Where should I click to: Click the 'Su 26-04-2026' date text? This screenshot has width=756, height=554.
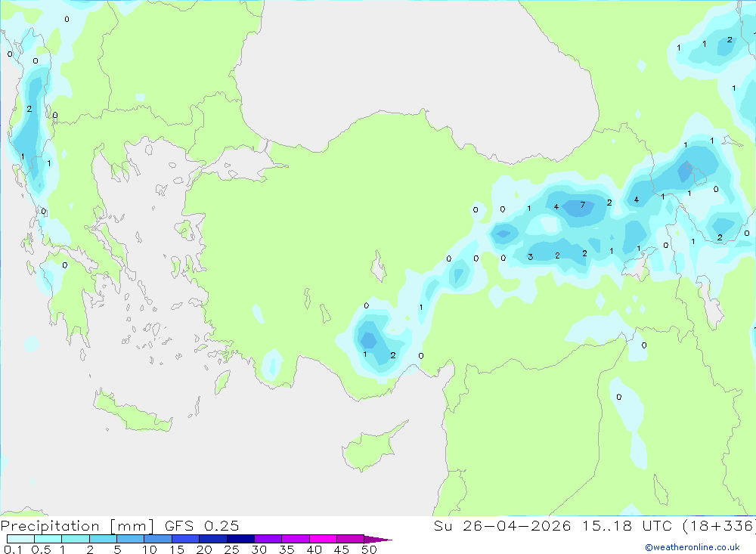tap(503, 526)
